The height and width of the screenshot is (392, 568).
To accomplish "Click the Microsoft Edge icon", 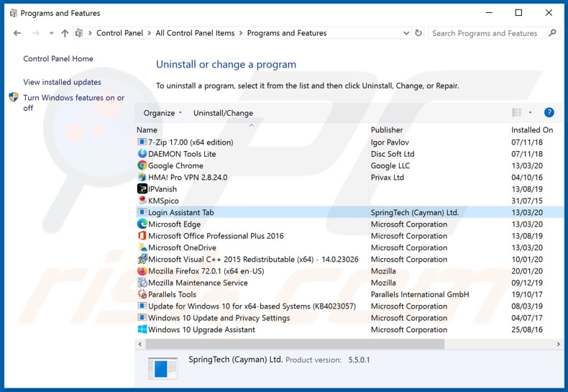I will 142,224.
